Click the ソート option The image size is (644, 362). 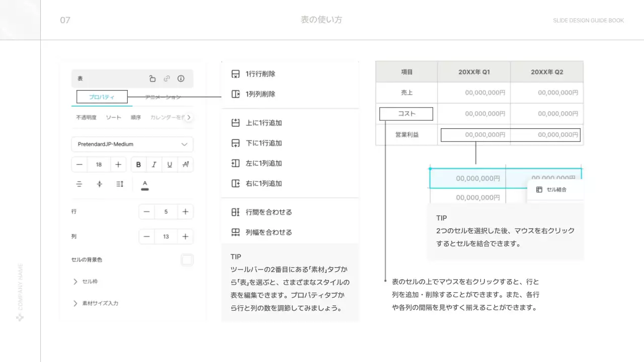[113, 117]
